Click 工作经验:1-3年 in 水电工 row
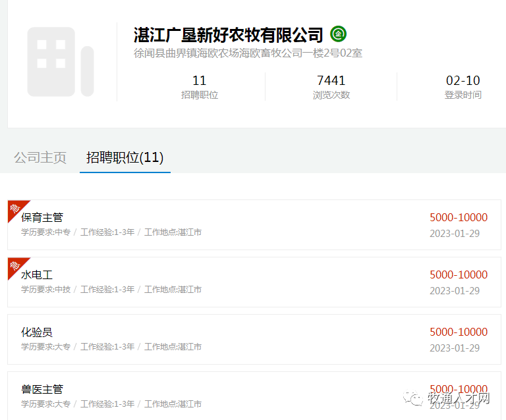Viewport: 506px width, 420px height. tap(107, 290)
